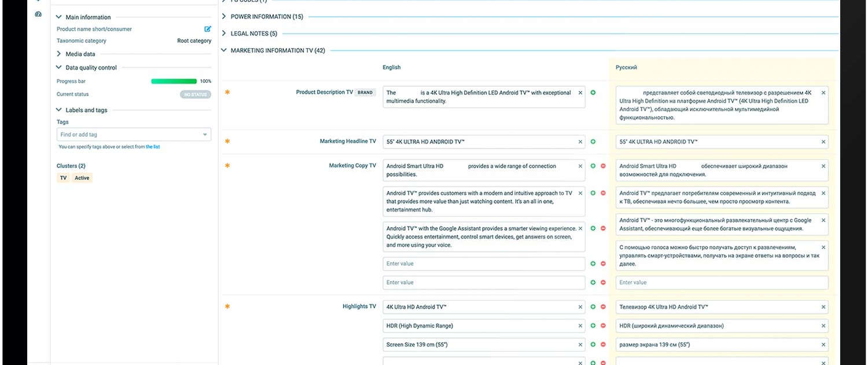Clear the Russian Product Description TV text
Viewport: 868px width, 365px height.
click(823, 93)
